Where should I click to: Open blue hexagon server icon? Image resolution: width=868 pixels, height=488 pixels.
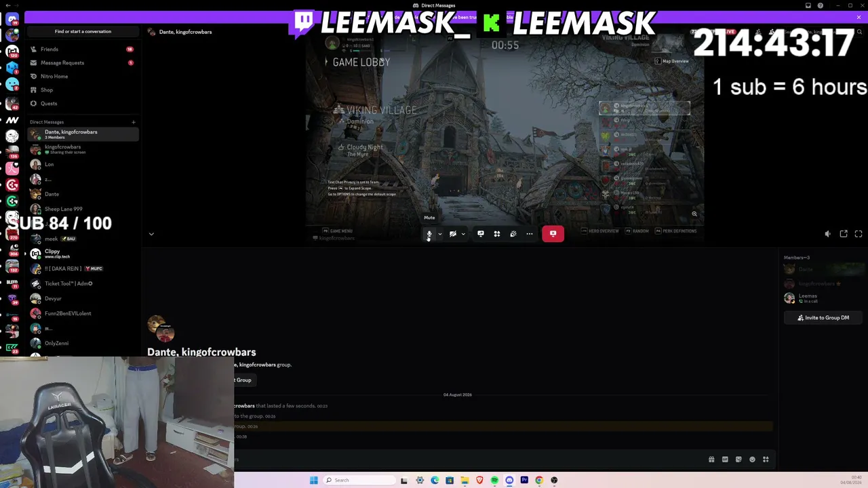(x=12, y=68)
